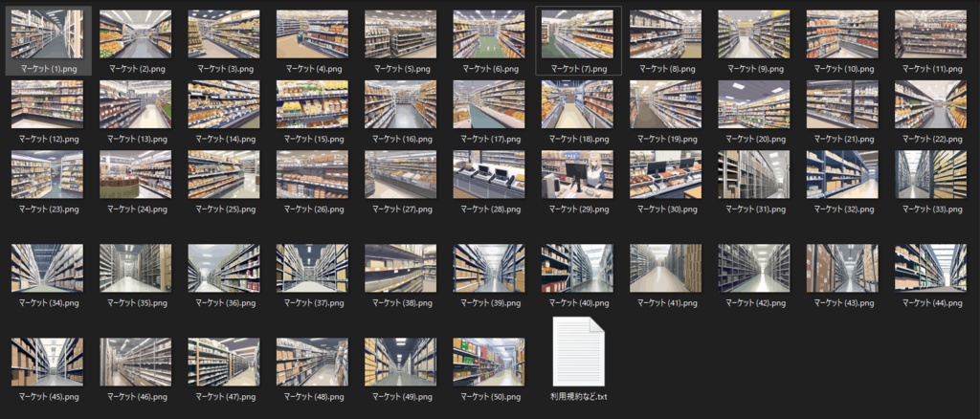Choose the マーケット (44).png image
This screenshot has width=980, height=419.
tap(930, 268)
